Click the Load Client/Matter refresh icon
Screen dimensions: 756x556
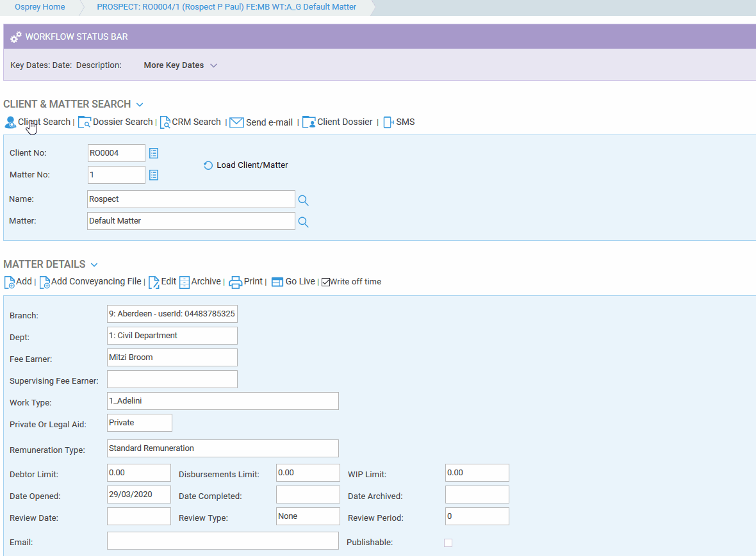[208, 165]
